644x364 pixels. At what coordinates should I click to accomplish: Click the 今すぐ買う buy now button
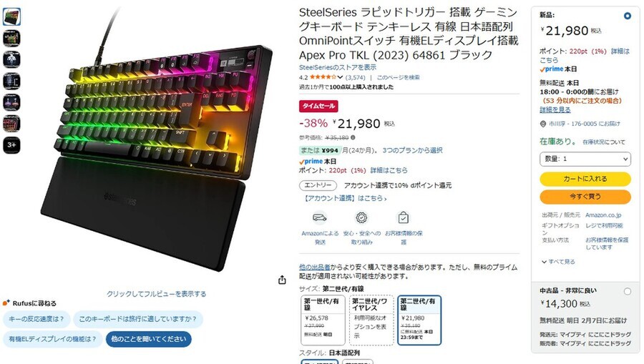click(585, 197)
